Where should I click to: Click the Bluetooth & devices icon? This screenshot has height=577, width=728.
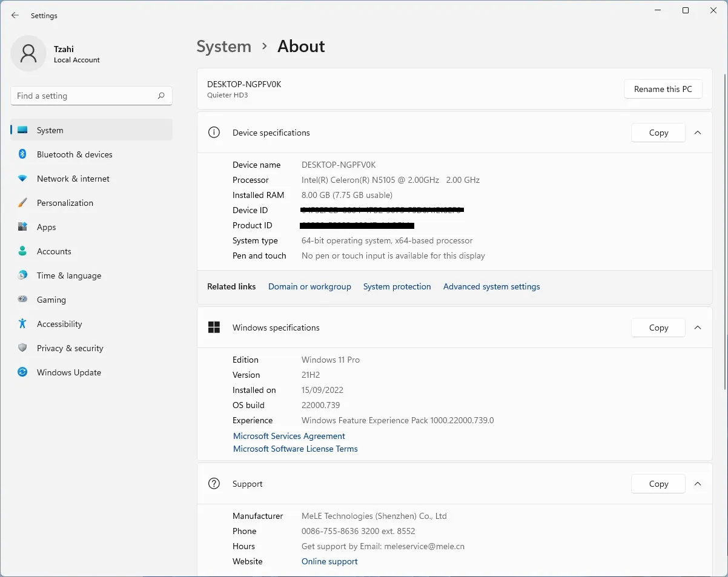(x=22, y=154)
